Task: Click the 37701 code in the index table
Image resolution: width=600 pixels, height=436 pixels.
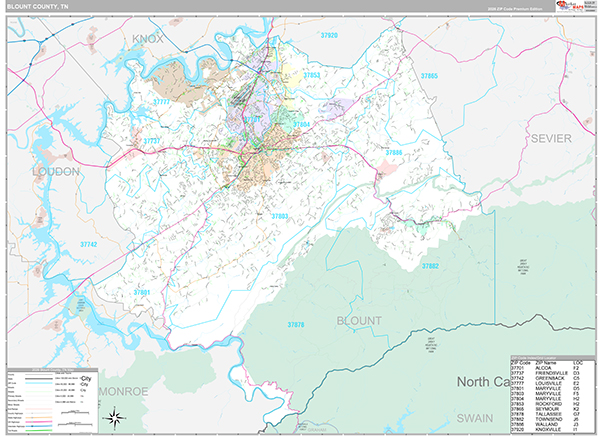Action: click(517, 368)
